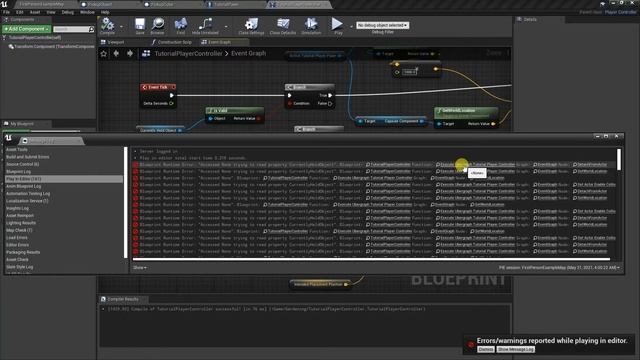The width and height of the screenshot is (640, 360).
Task: Go back using the graph navigation arrow
Action: point(116,53)
